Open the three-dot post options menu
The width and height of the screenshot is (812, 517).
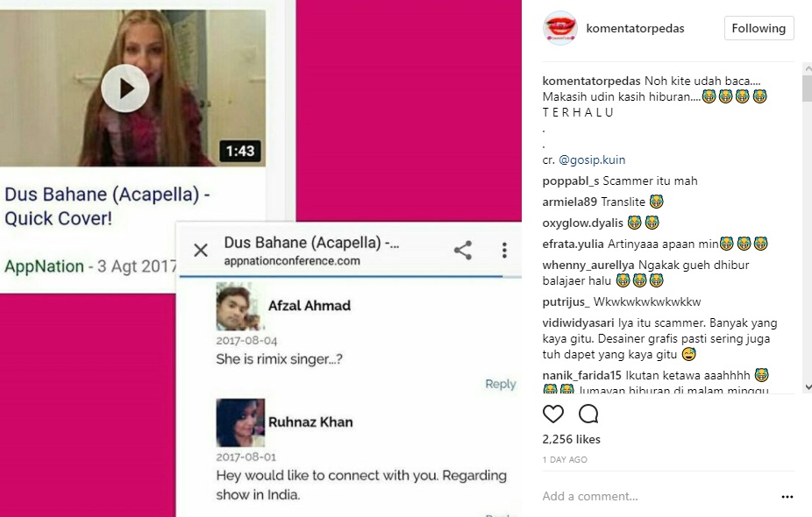(x=787, y=497)
